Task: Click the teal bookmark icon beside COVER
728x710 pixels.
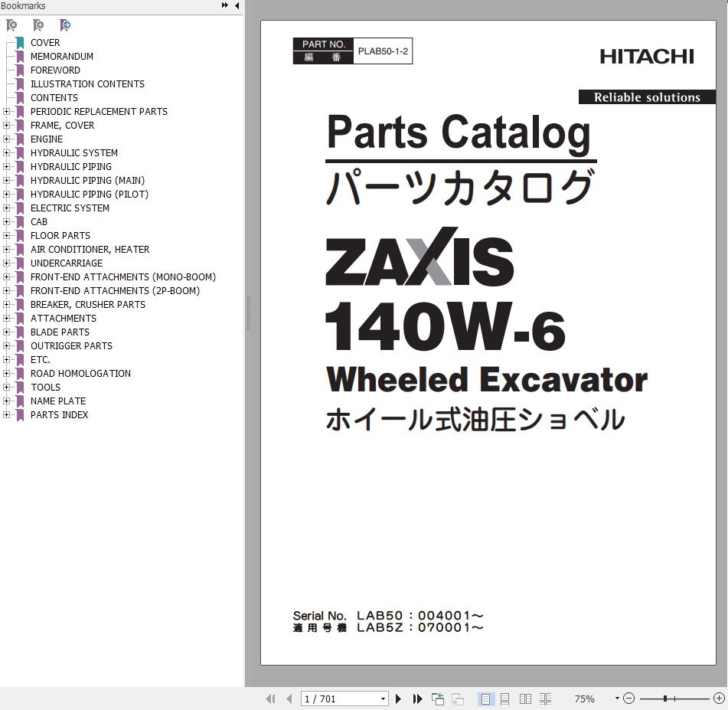Action: pyautogui.click(x=21, y=43)
